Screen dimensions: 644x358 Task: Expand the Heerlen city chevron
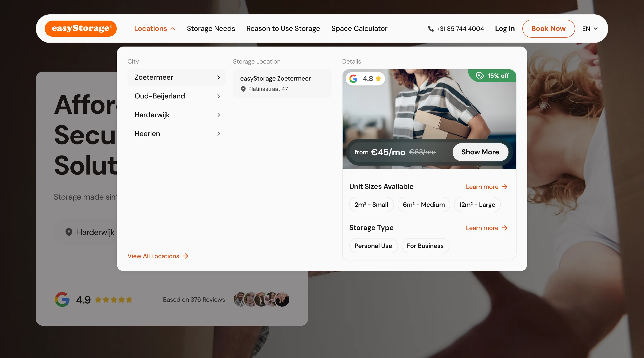(218, 134)
